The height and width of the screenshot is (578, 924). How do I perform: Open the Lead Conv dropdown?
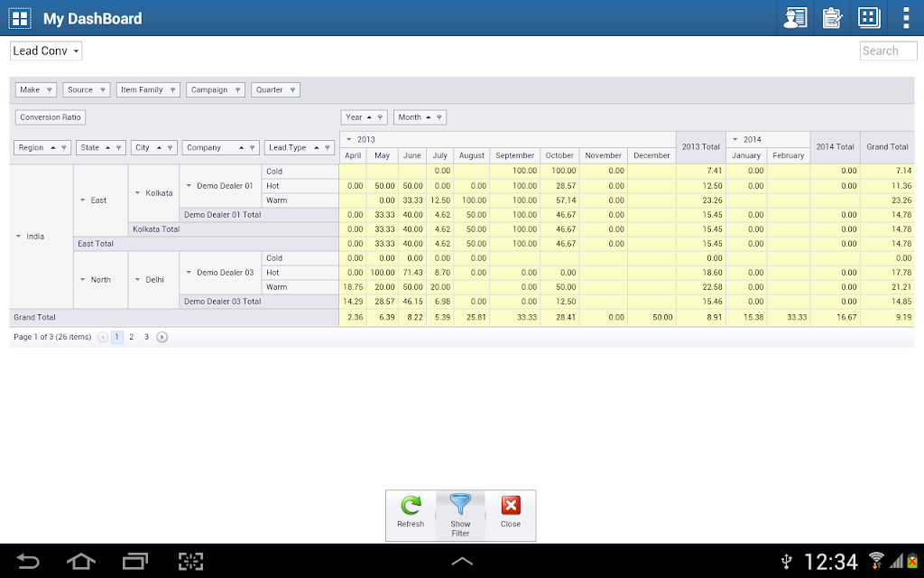pyautogui.click(x=46, y=51)
